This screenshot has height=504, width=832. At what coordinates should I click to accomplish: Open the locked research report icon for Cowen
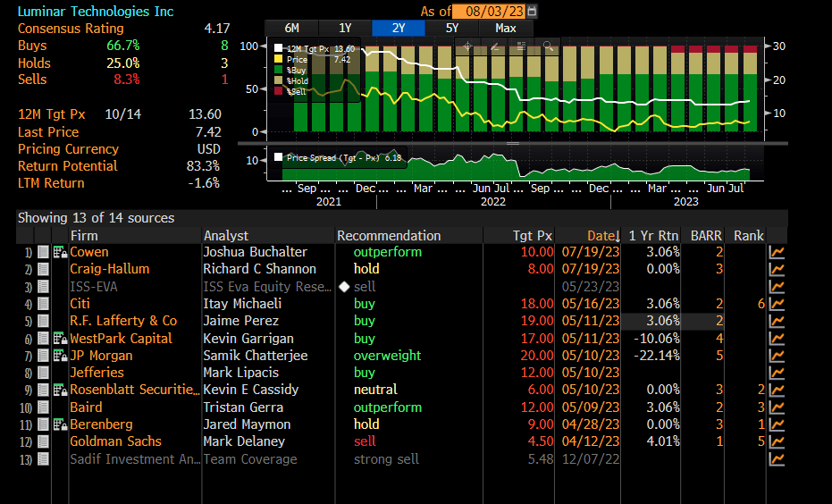pyautogui.click(x=60, y=253)
